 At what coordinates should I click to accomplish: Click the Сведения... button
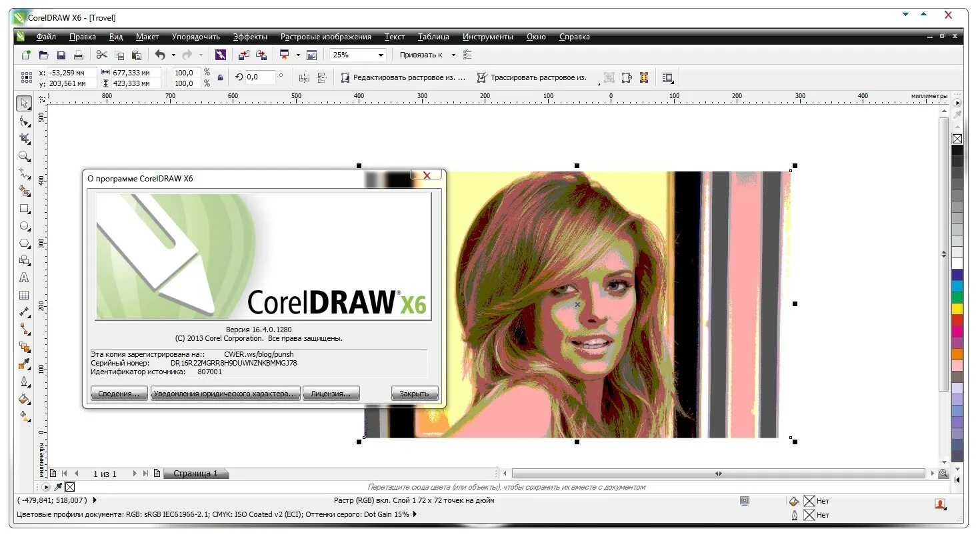click(119, 394)
